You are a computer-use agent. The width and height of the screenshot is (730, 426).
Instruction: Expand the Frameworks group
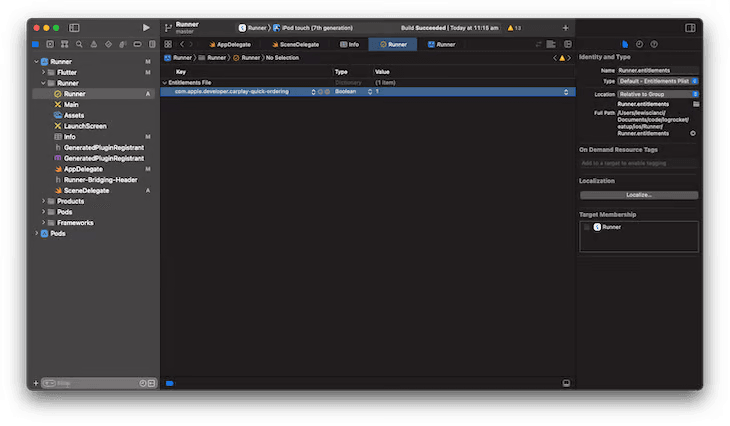(44, 222)
